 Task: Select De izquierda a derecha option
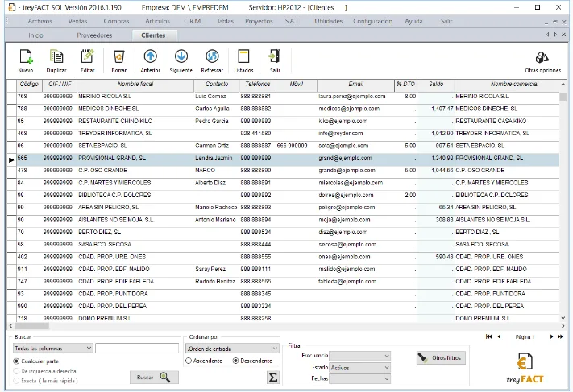pos(16,371)
